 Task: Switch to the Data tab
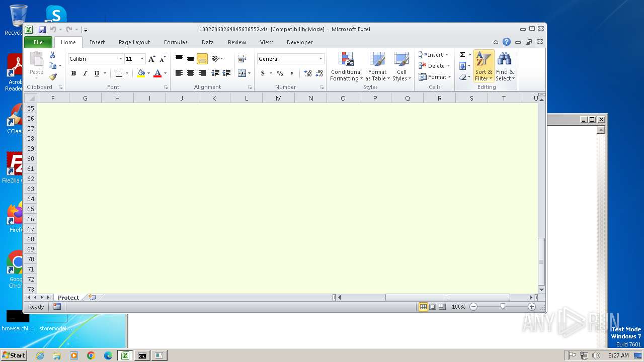point(208,42)
